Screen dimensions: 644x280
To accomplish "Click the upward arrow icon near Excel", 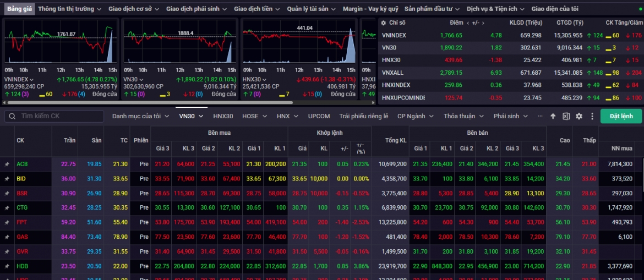I will coord(553,116).
